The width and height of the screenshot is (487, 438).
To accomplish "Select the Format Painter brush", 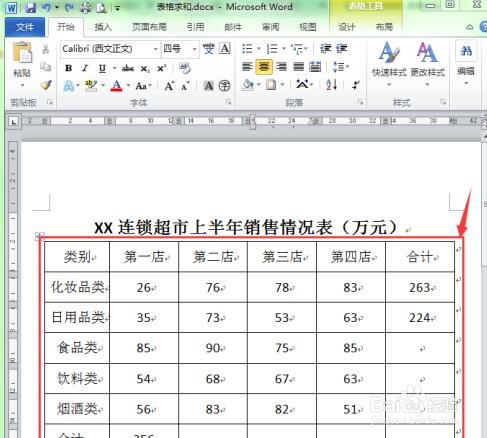I will pos(46,85).
